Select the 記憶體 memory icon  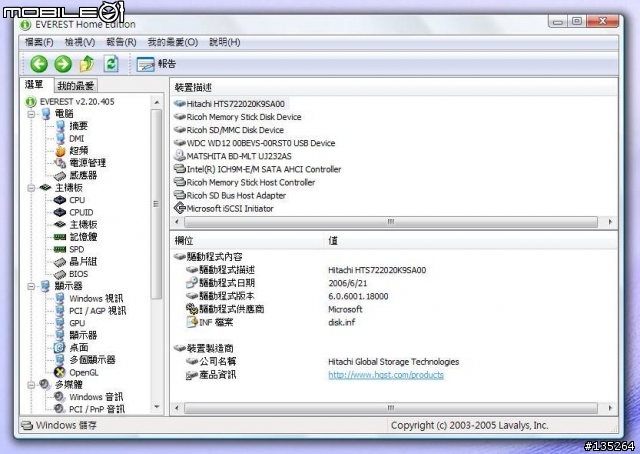click(60, 237)
